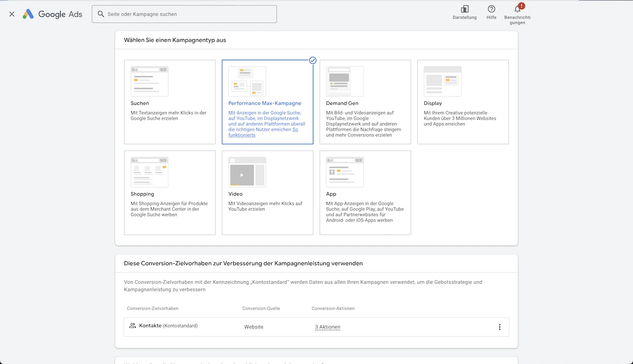Open the Darstellung icon
Image resolution: width=633 pixels, height=364 pixels.
tap(465, 9)
